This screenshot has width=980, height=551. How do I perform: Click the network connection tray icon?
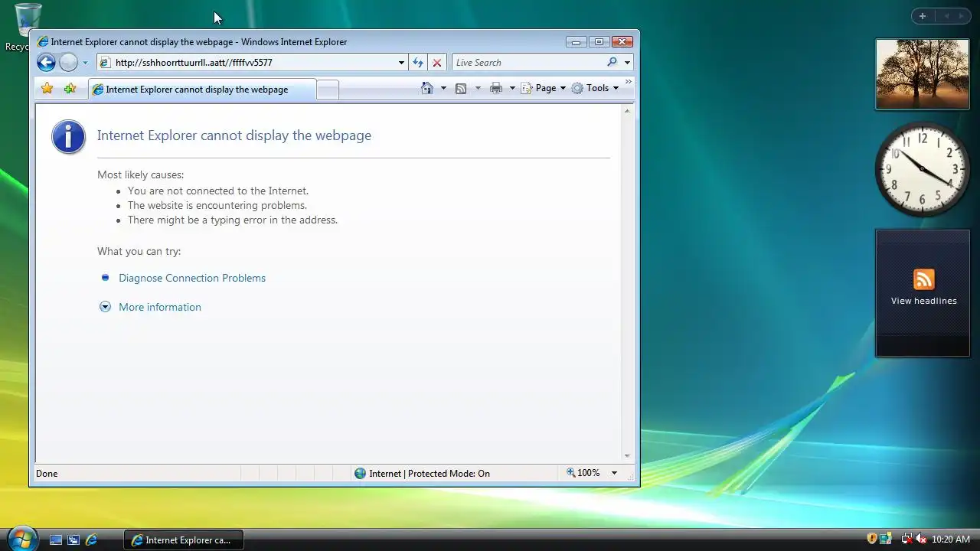tap(906, 539)
